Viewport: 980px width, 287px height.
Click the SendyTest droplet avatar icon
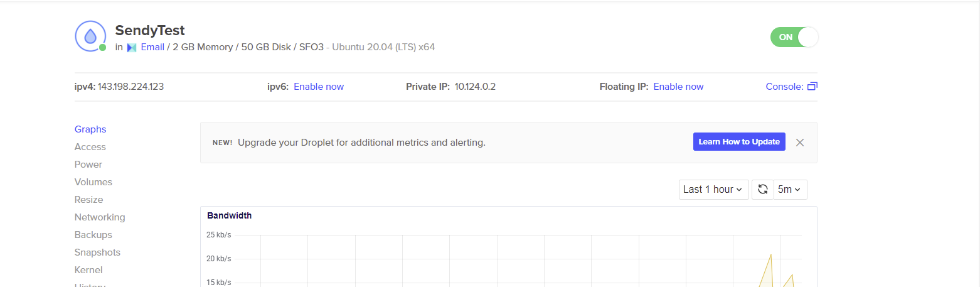pyautogui.click(x=90, y=36)
